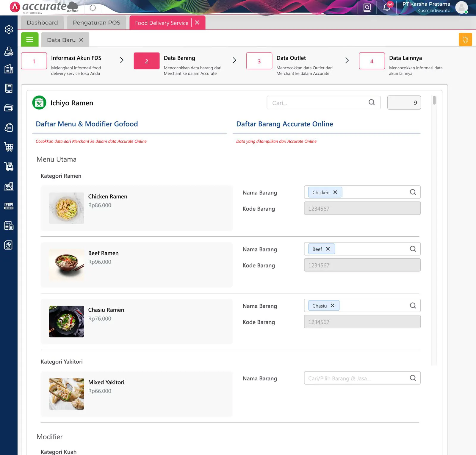The image size is (476, 455).
Task: Click search icon in Chicken item field
Action: pos(413,192)
